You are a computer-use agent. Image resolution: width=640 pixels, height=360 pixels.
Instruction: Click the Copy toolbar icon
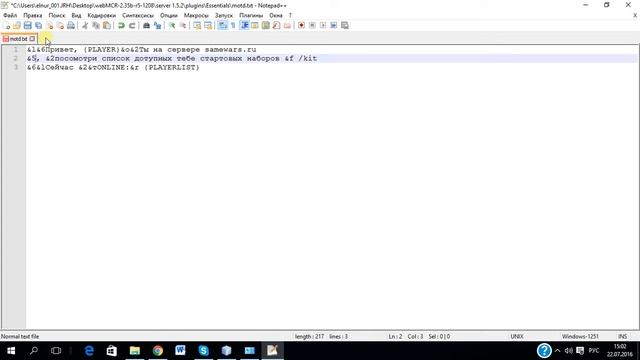tap(96, 25)
